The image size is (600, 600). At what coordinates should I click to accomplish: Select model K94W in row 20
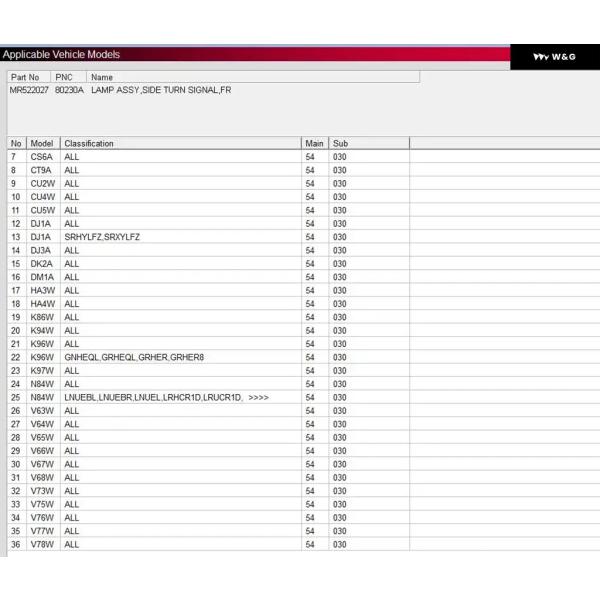tap(42, 331)
